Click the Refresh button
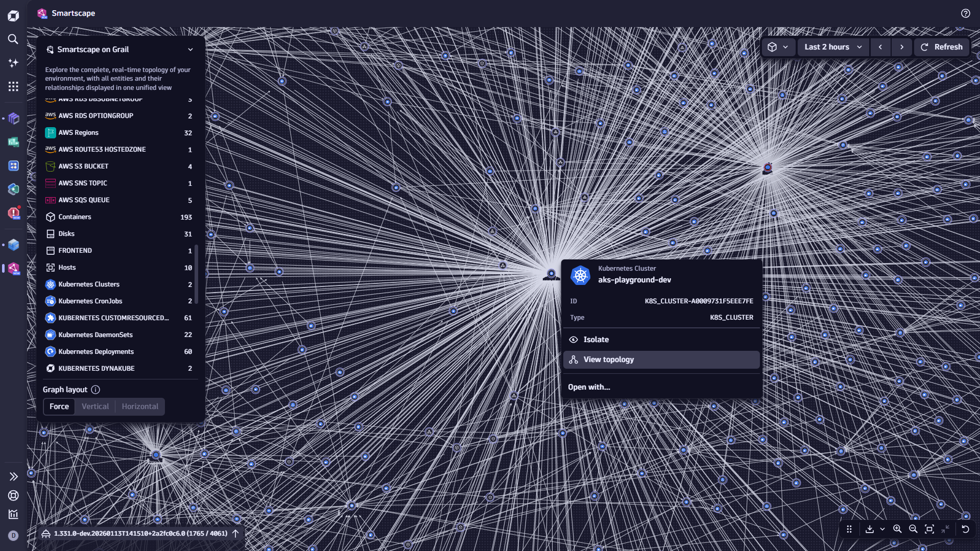 (942, 47)
